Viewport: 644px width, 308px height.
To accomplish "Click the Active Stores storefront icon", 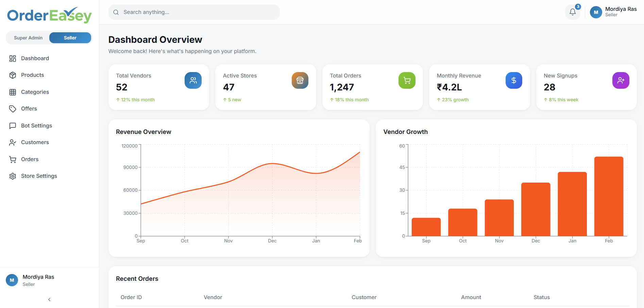I will (x=300, y=80).
